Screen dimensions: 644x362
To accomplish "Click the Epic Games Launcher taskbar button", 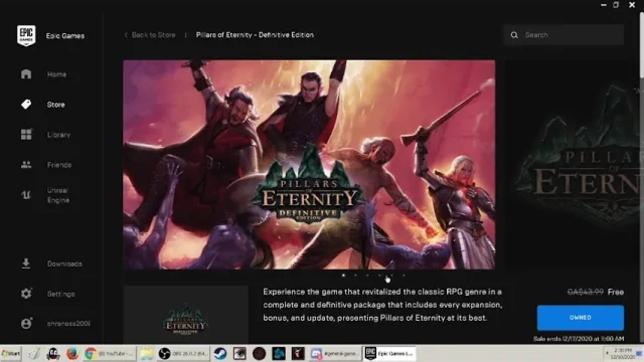I will point(390,353).
